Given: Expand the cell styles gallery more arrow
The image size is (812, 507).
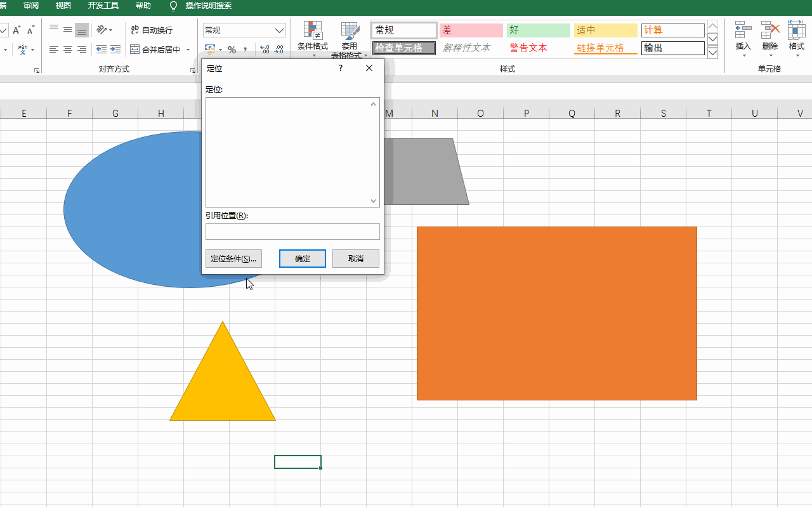Looking at the screenshot, I should click(712, 53).
